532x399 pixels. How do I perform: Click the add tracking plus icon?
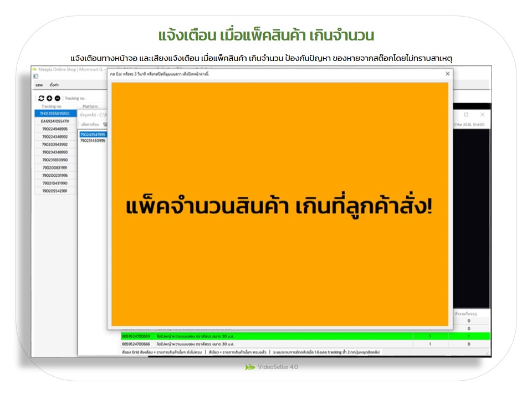pyautogui.click(x=49, y=98)
